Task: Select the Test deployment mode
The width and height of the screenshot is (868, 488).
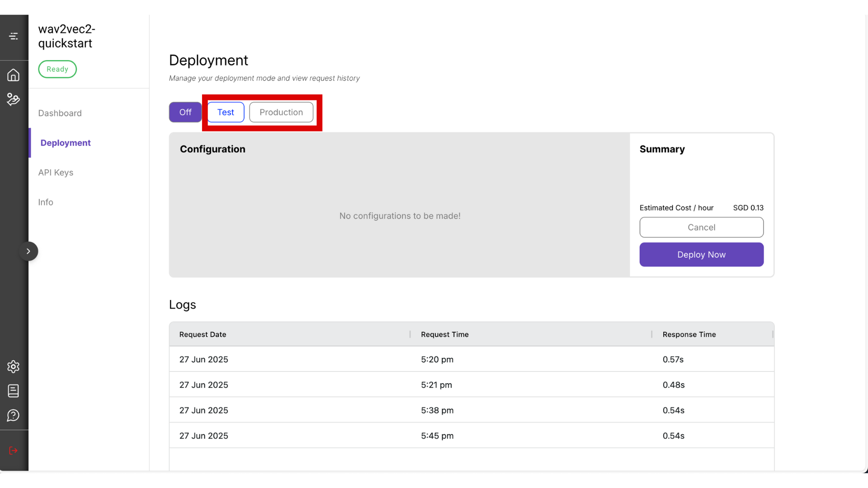Action: point(226,112)
